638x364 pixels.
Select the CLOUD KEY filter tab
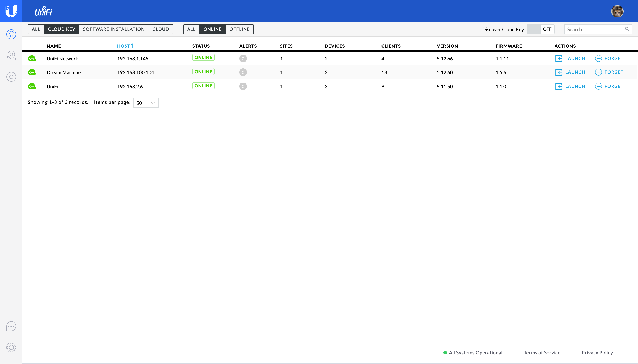click(x=62, y=29)
